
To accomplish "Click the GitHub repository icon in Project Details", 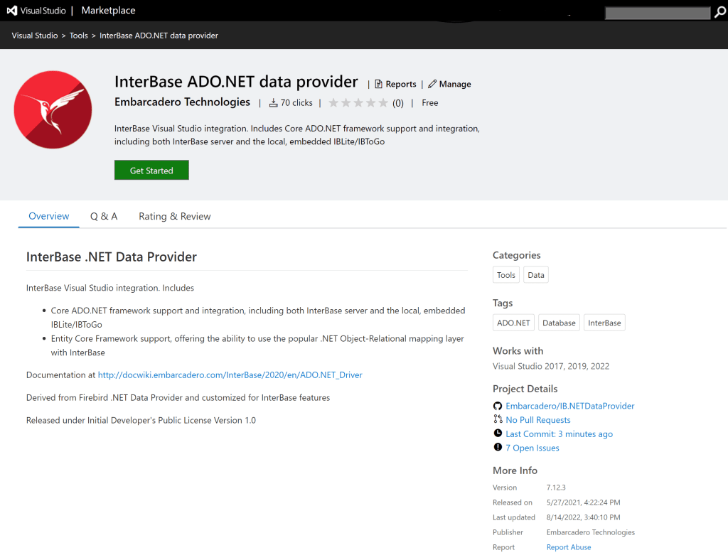I will [x=498, y=406].
